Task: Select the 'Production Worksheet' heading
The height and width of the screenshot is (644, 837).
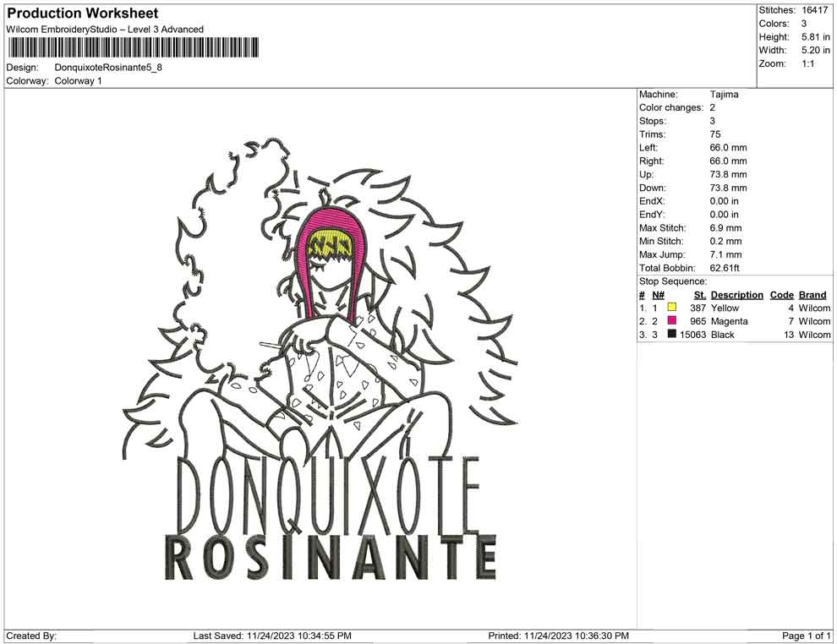Action: click(83, 14)
